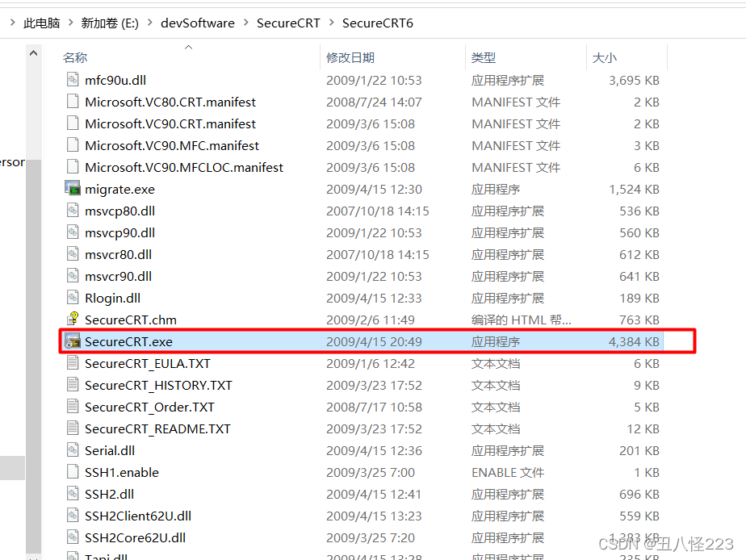Click the Microsoft.VC90.CRT.manifest file icon
The height and width of the screenshot is (560, 746).
pos(73,123)
